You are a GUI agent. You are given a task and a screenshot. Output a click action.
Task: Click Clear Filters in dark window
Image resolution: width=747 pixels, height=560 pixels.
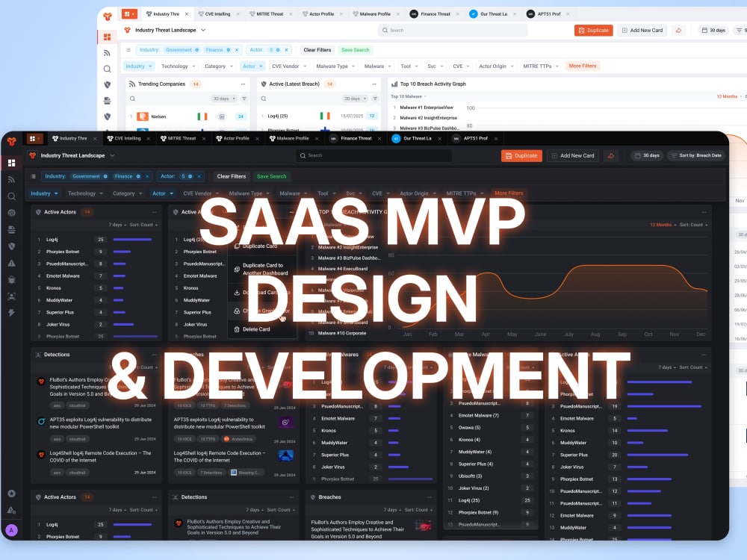[x=232, y=176]
